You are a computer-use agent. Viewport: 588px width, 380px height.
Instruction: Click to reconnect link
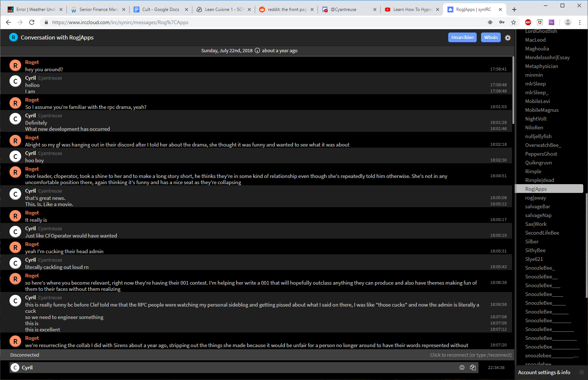tap(470, 355)
